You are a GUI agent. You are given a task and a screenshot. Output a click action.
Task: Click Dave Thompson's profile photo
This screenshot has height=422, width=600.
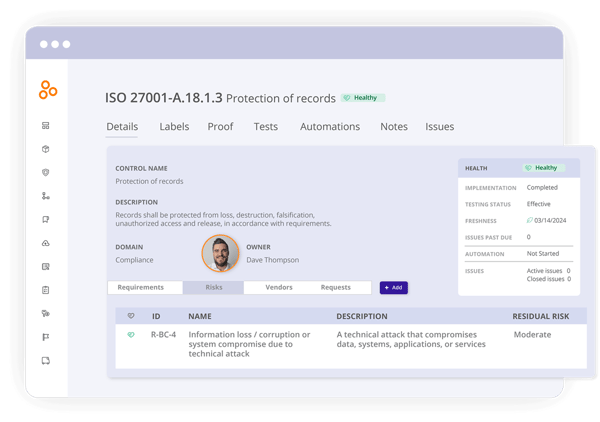(220, 253)
